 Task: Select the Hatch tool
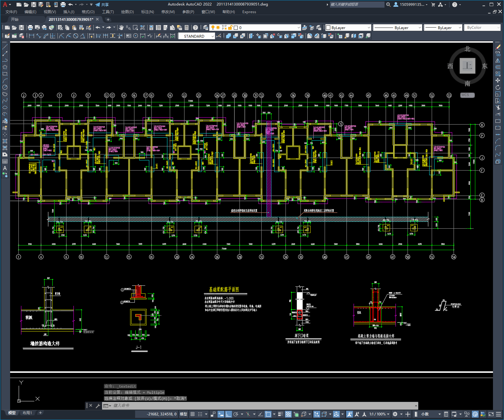[5, 141]
